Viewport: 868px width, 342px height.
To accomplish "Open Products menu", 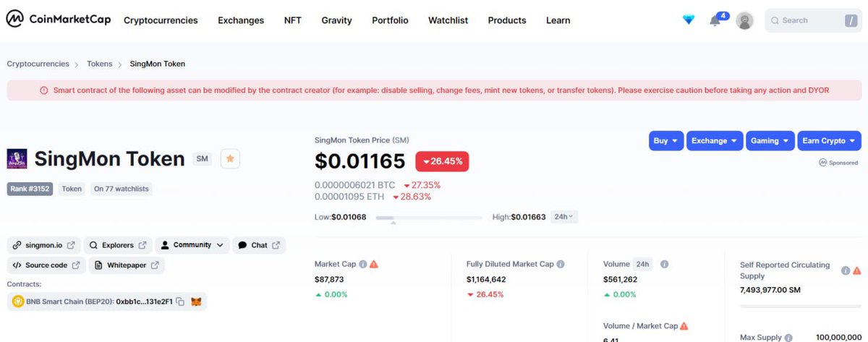I will (x=507, y=20).
